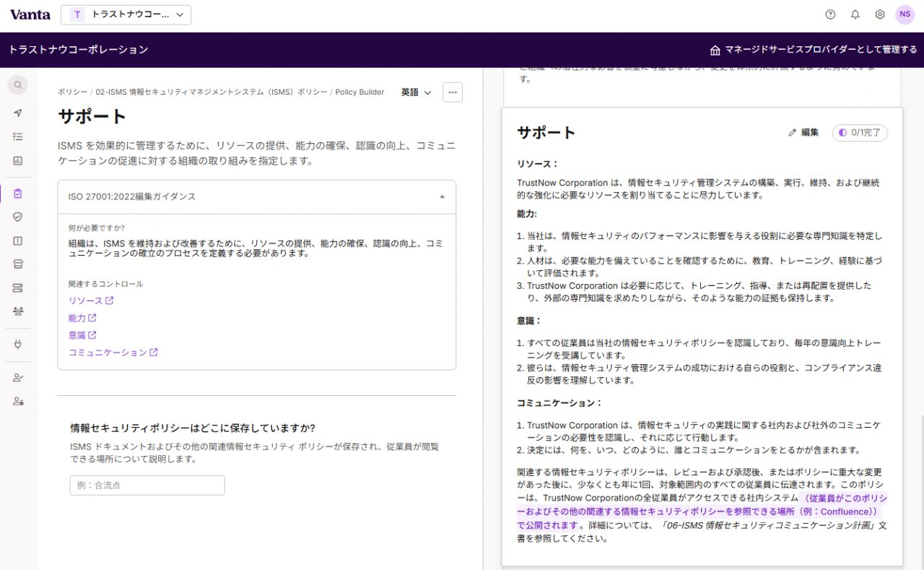The height and width of the screenshot is (570, 924).
Task: Open the server stack icon in sidebar
Action: [18, 288]
